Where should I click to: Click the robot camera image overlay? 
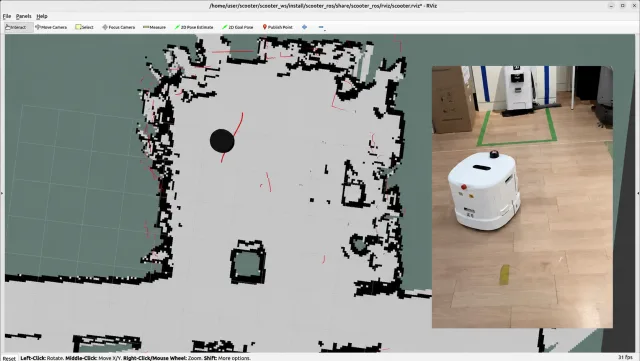(522, 197)
